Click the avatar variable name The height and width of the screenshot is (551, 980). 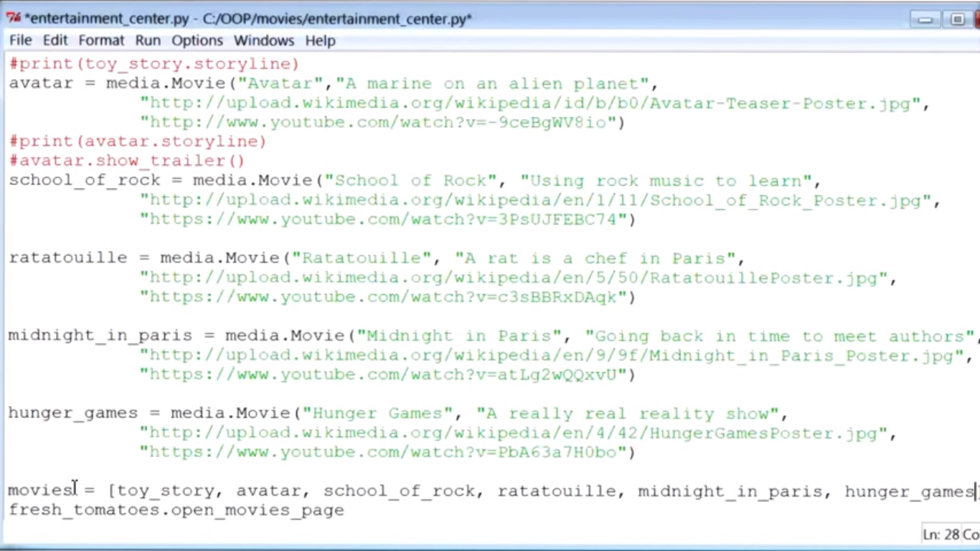41,83
